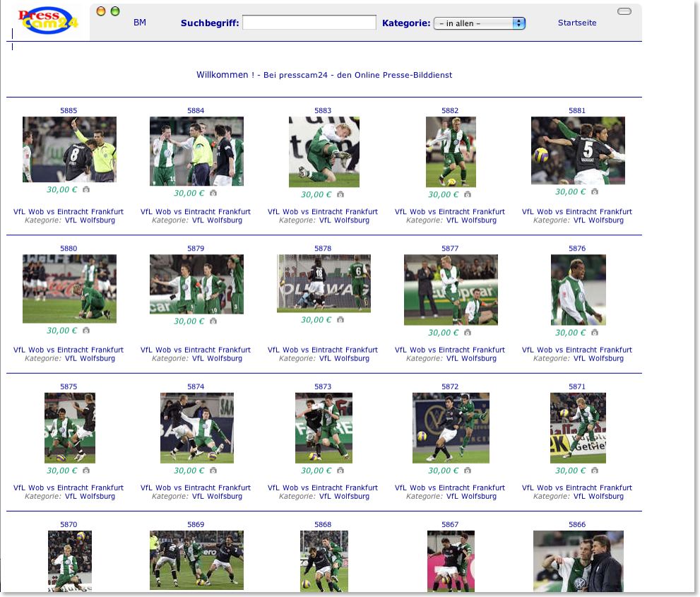
Task: Open thumbnail 5872 player kicking ball
Action: [x=451, y=427]
